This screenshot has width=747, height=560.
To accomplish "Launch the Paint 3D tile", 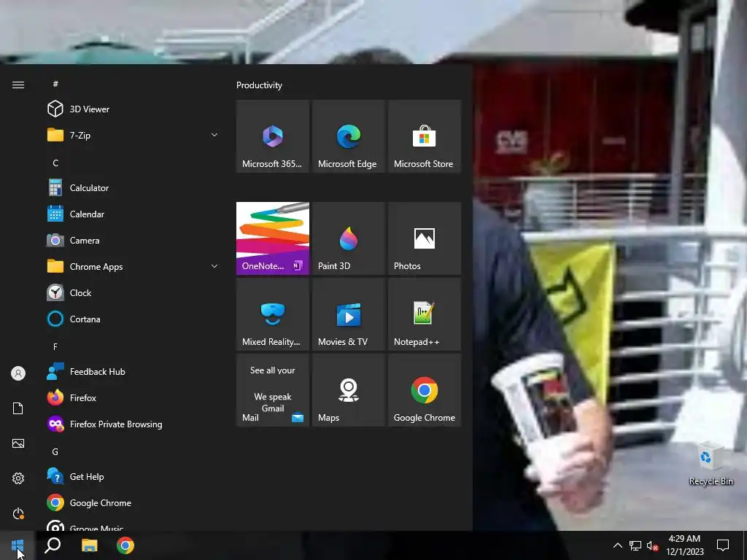I will coord(348,238).
